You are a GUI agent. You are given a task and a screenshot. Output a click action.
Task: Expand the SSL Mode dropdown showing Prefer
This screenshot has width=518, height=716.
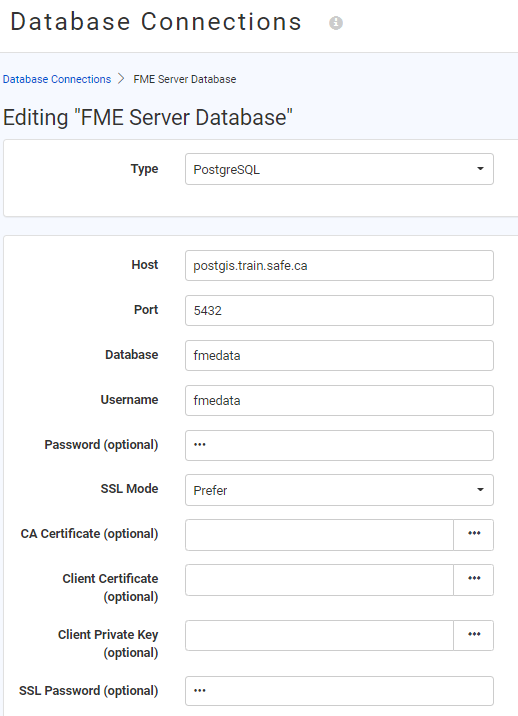(x=339, y=490)
